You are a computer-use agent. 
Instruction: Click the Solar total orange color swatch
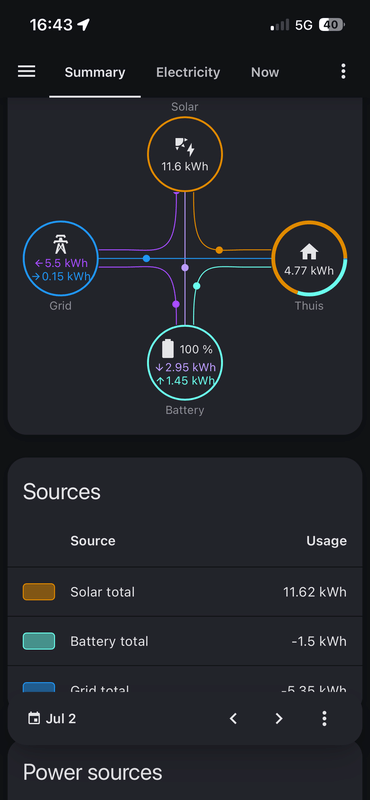click(39, 592)
